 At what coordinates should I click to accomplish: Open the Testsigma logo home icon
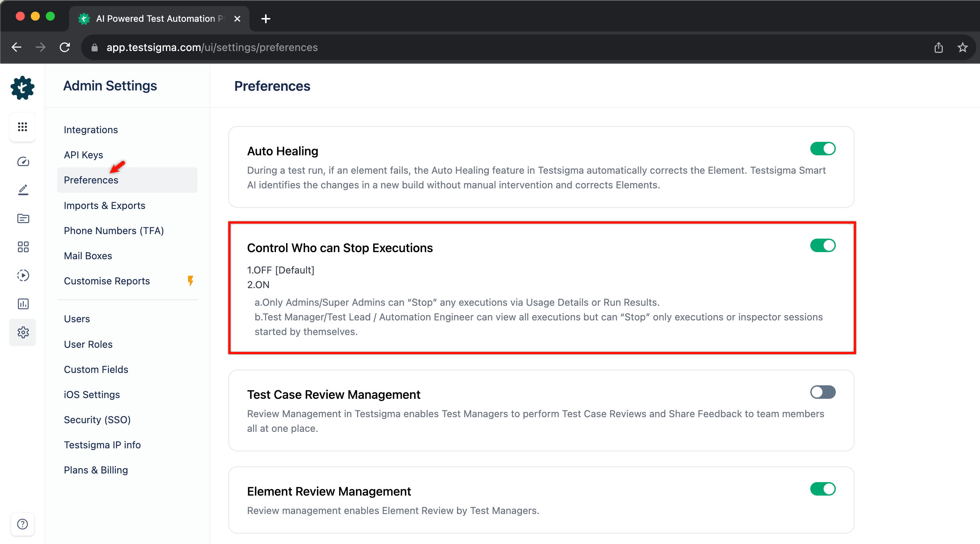[x=23, y=88]
